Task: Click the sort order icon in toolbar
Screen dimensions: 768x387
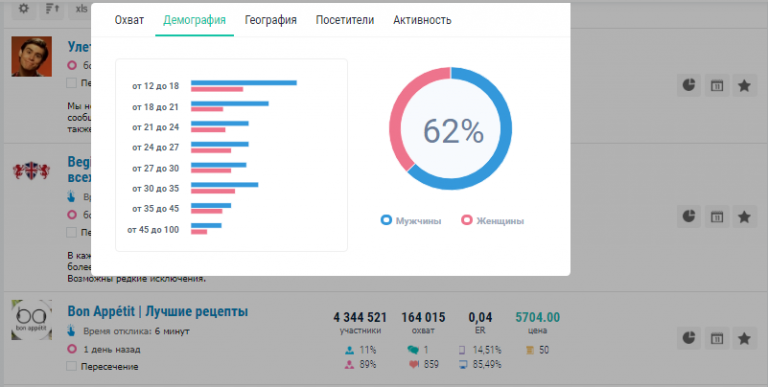Action: (x=52, y=9)
